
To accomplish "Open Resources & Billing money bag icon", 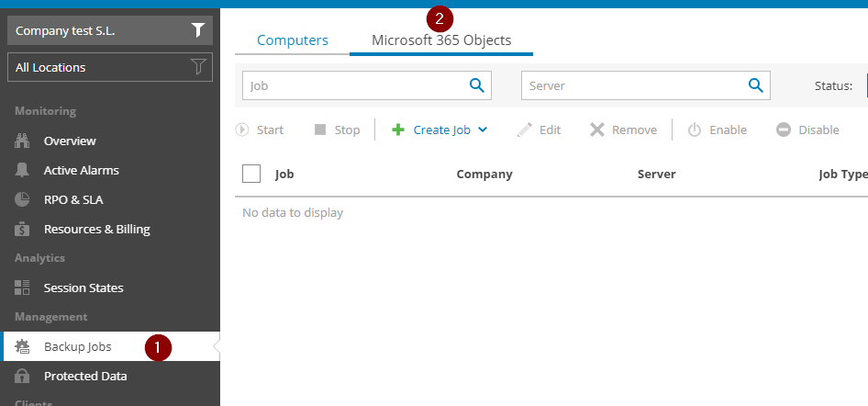I will pyautogui.click(x=23, y=230).
